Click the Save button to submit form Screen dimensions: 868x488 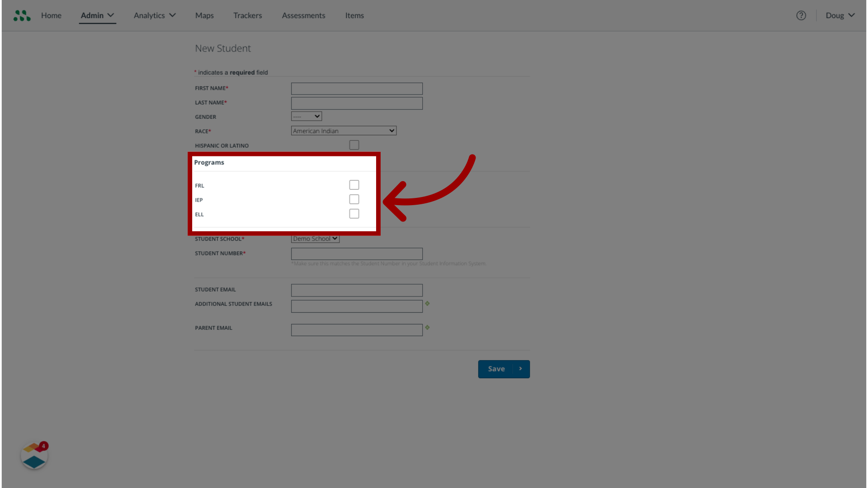point(504,368)
